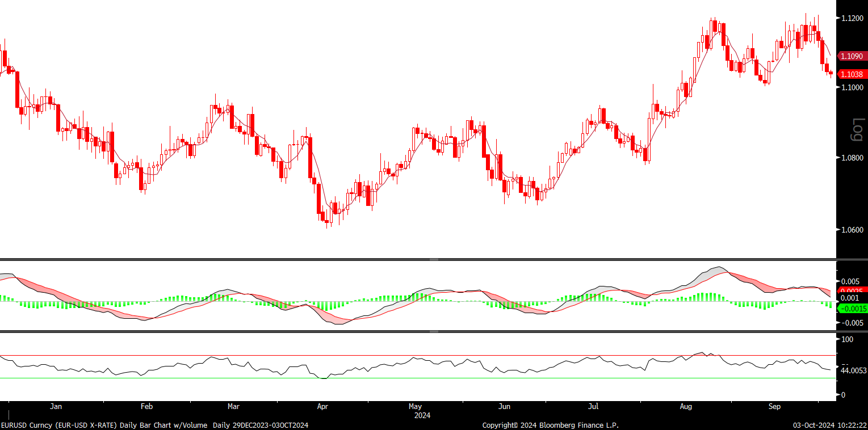
Task: Click the Sep month label on time axis
Action: click(774, 407)
